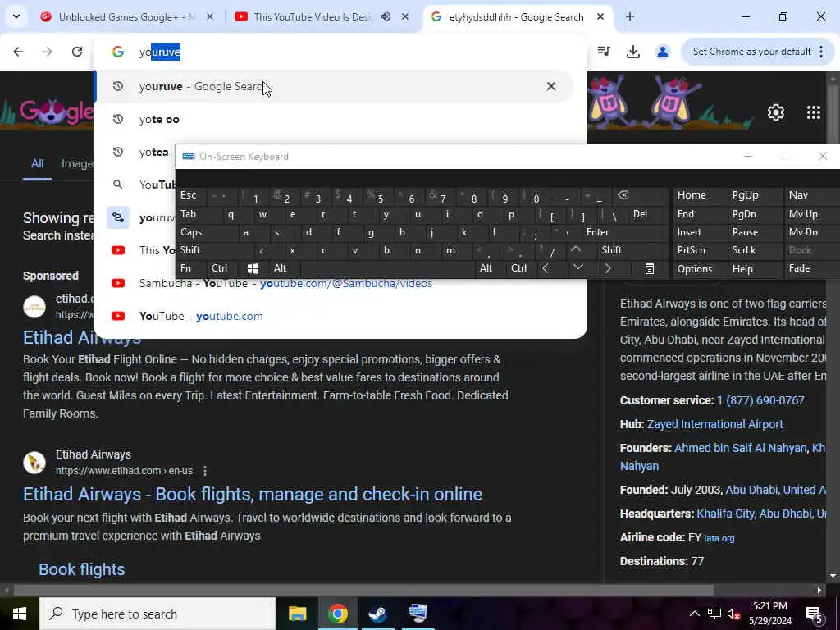
Task: Open Etihad Airways - Book flights result link
Action: click(x=253, y=494)
